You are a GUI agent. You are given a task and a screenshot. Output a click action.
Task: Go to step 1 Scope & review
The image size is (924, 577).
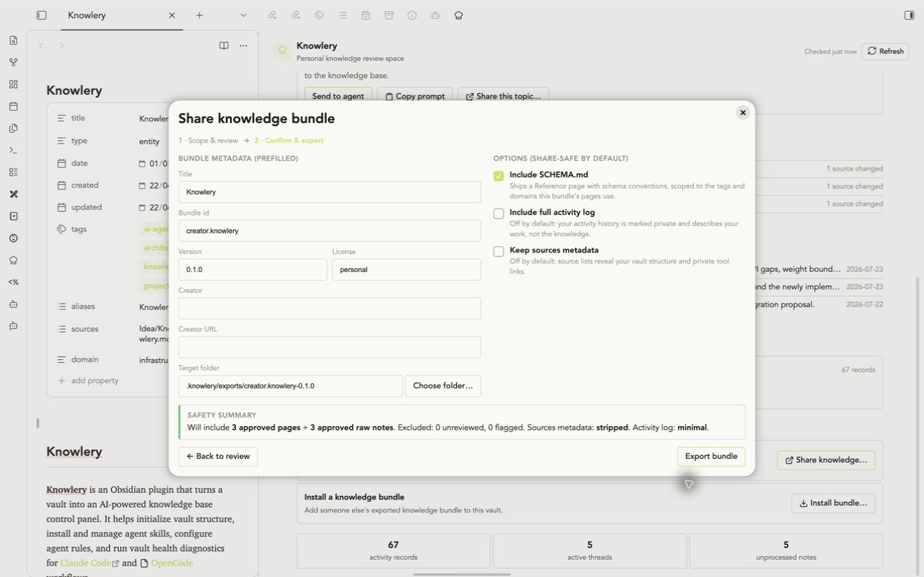(208, 140)
